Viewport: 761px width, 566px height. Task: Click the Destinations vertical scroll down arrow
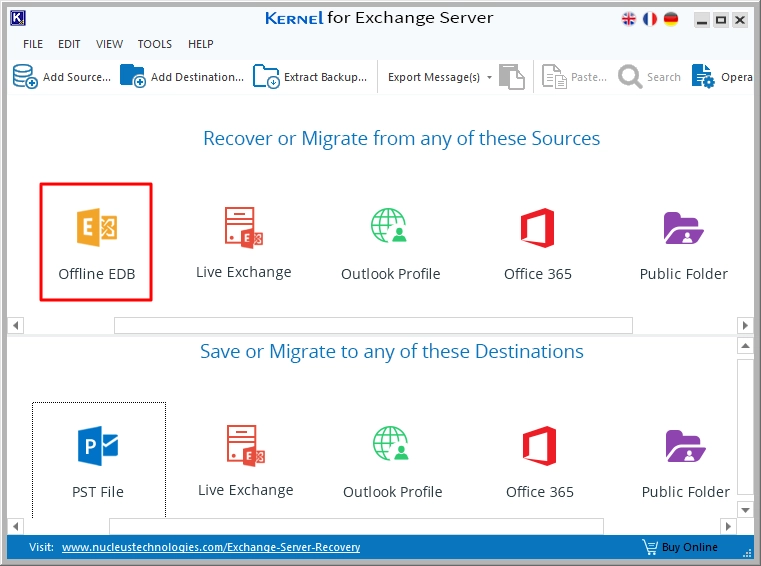click(x=745, y=510)
